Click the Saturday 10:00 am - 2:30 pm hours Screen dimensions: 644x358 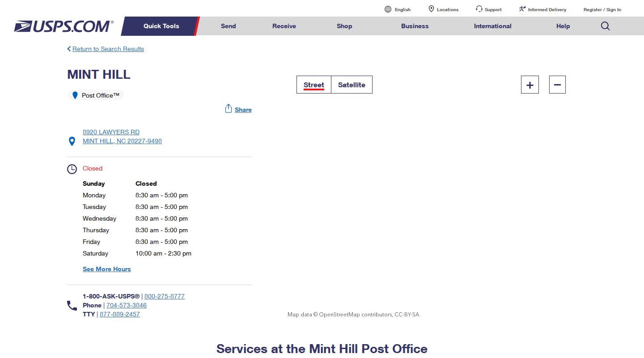(163, 253)
